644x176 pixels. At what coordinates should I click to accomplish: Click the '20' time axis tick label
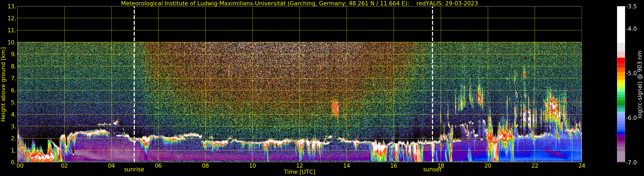(488, 166)
